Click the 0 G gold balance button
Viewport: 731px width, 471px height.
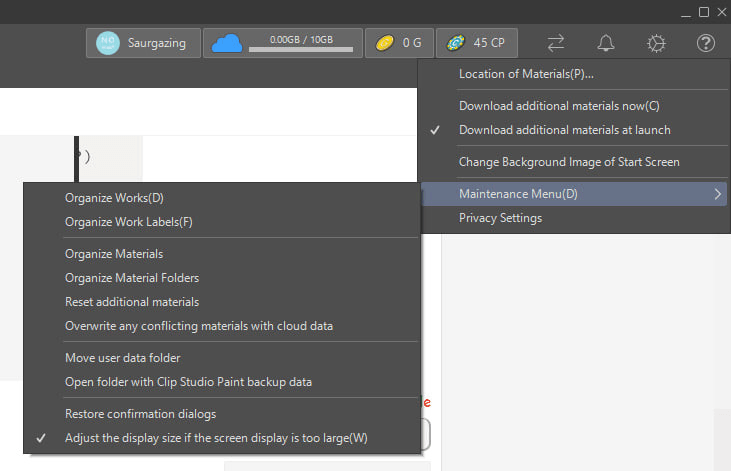point(400,43)
